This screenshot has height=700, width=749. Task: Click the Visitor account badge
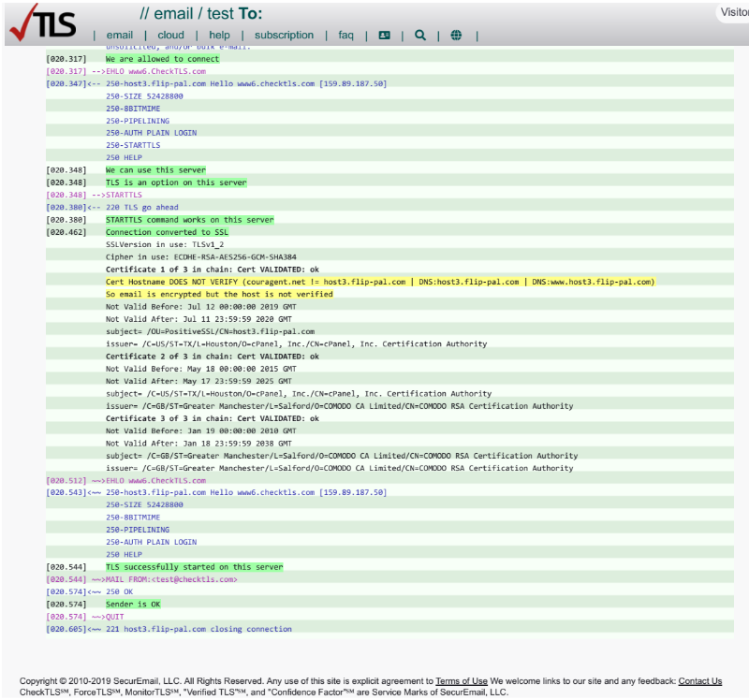pyautogui.click(x=734, y=12)
